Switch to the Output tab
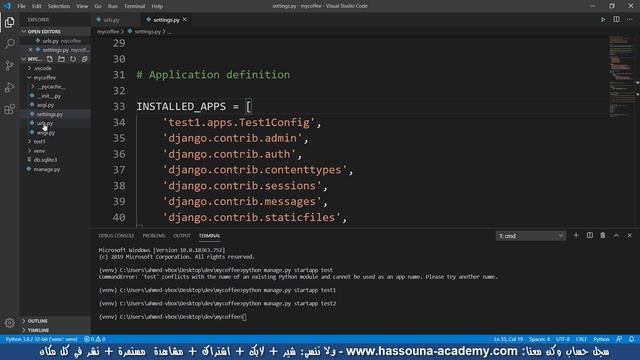Image resolution: width=640 pixels, height=360 pixels. (x=182, y=236)
